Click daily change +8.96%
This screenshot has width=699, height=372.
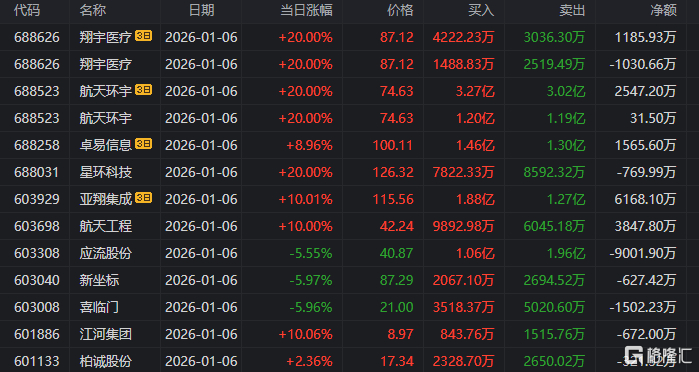point(308,145)
